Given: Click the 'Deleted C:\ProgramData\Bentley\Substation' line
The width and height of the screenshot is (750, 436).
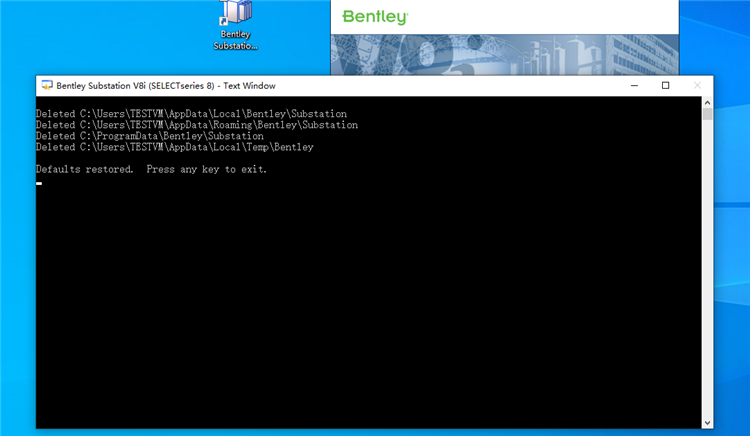Looking at the screenshot, I should 150,136.
